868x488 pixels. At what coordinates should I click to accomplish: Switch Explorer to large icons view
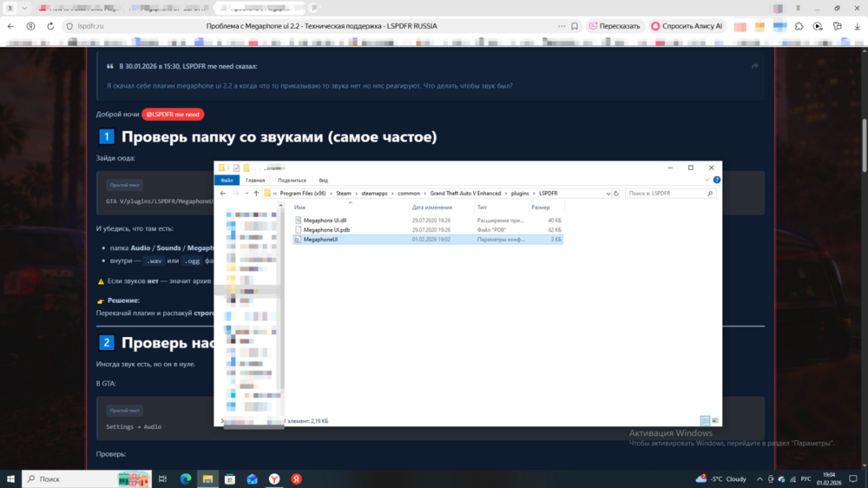(x=715, y=421)
